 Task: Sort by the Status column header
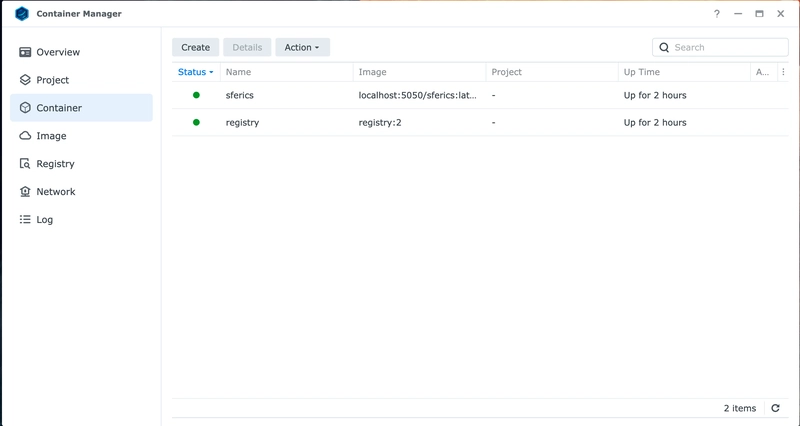pyautogui.click(x=195, y=72)
